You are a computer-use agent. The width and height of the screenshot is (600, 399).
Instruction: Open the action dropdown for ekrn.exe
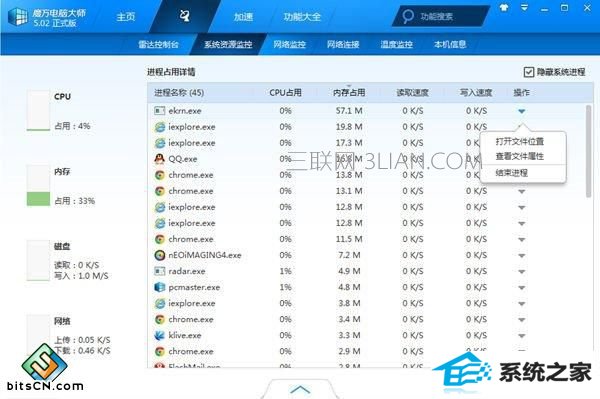click(521, 111)
